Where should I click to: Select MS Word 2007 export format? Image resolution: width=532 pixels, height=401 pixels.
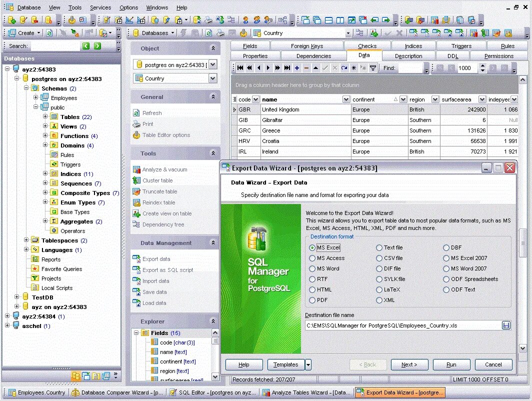tap(446, 268)
